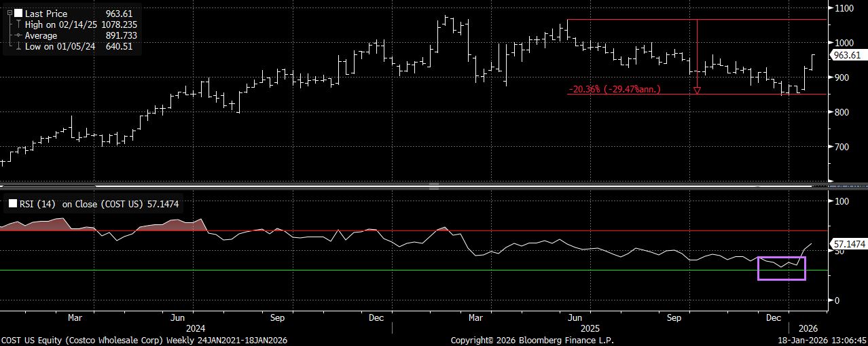The image size is (868, 346).
Task: Click the COST US Equity Weekly footer text
Action: [144, 340]
